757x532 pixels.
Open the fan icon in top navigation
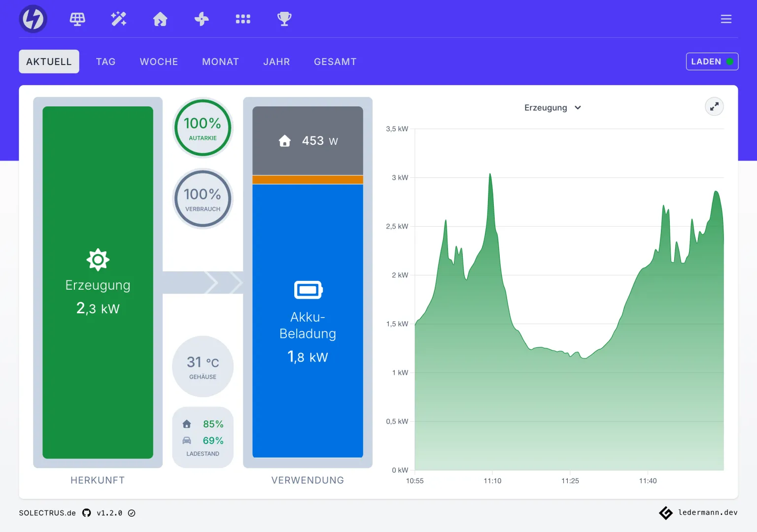(x=202, y=19)
